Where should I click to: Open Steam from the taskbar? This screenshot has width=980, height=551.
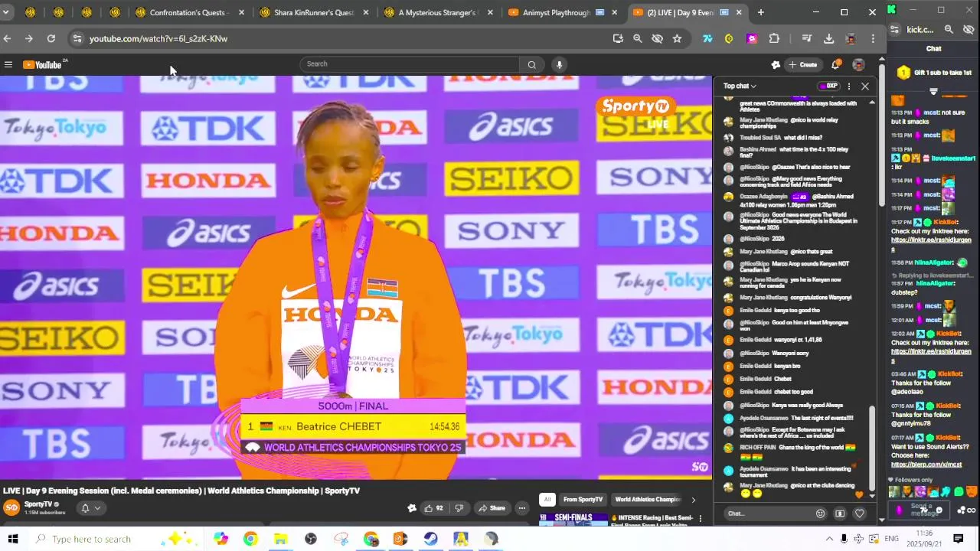[x=430, y=539]
